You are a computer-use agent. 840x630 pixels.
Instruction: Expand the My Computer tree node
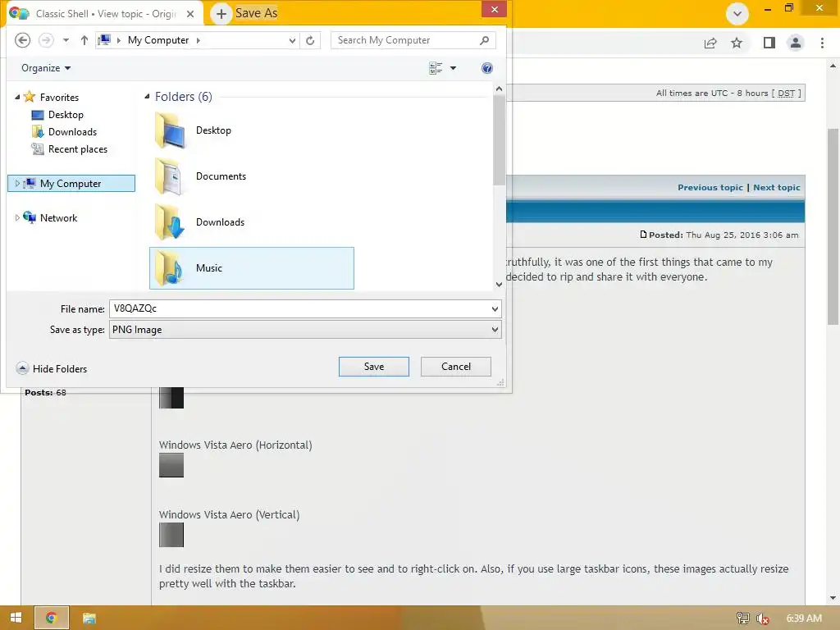coord(17,183)
